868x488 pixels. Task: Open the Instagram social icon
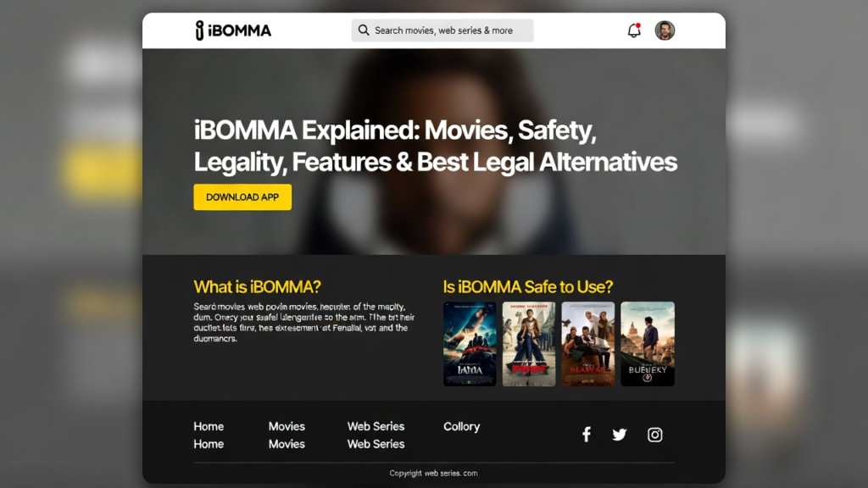654,435
